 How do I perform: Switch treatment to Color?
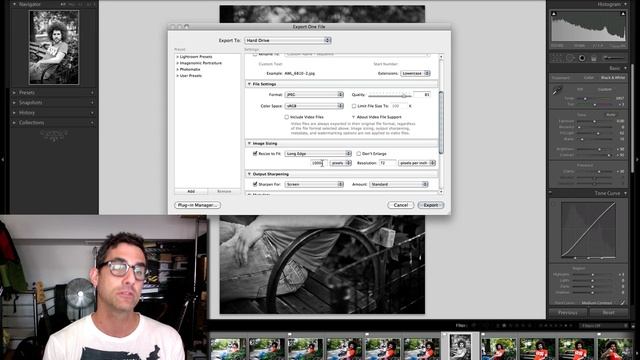pos(589,78)
